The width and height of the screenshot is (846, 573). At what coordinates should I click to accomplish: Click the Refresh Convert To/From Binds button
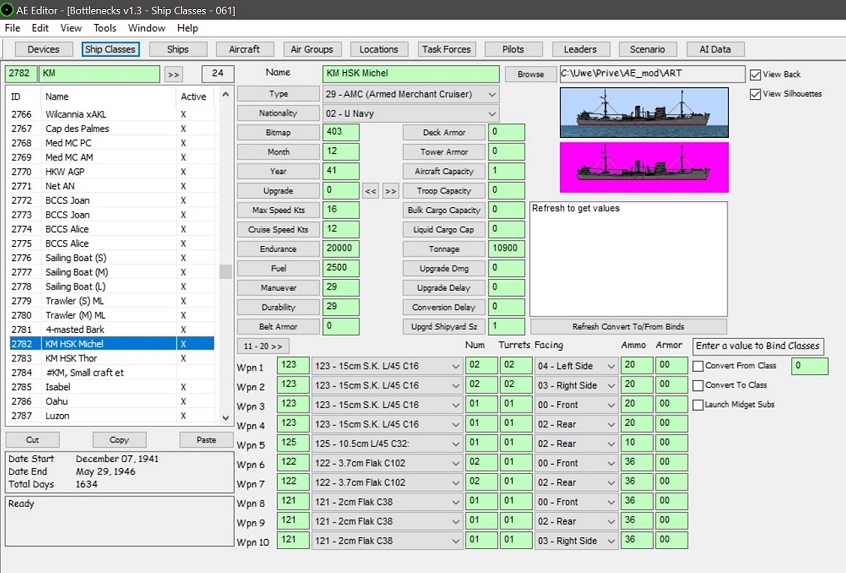point(628,326)
